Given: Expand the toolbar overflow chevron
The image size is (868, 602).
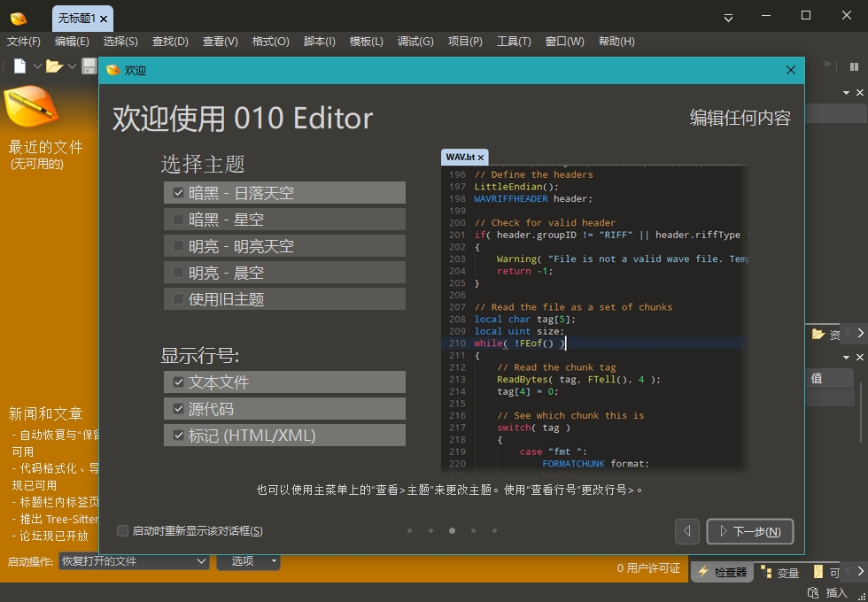Looking at the screenshot, I should point(827,64).
